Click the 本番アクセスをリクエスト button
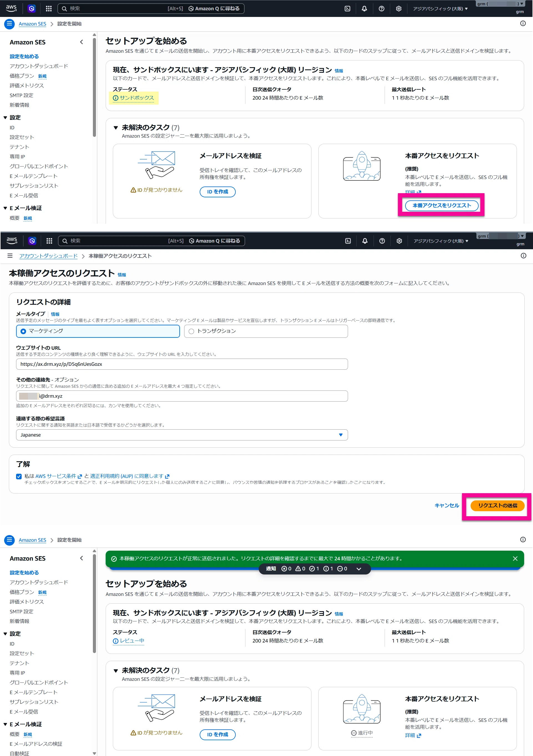 point(441,205)
